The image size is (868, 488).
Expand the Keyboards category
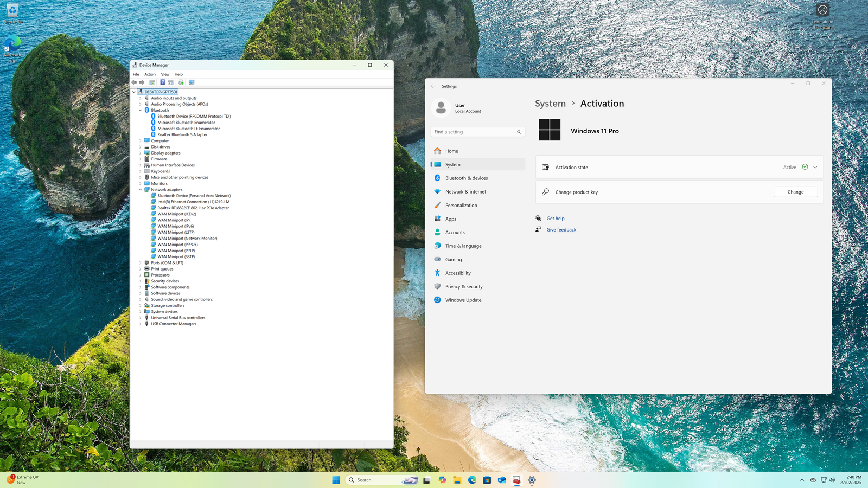[x=140, y=171]
